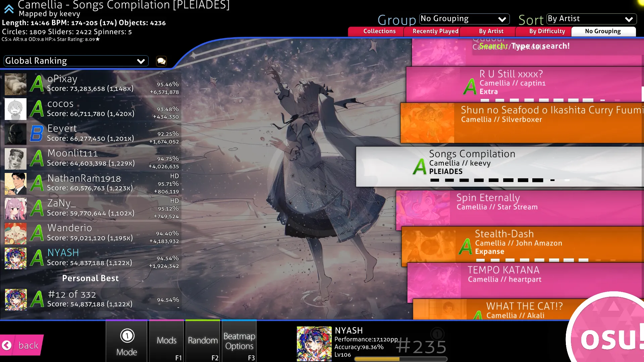Select Shun no Seafood o Ikashita Curry beatmap
This screenshot has height=362, width=644.
pos(522,123)
